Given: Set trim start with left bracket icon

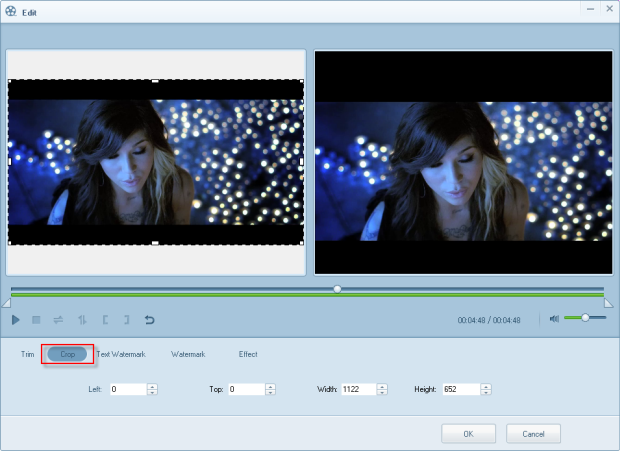Looking at the screenshot, I should coord(104,320).
